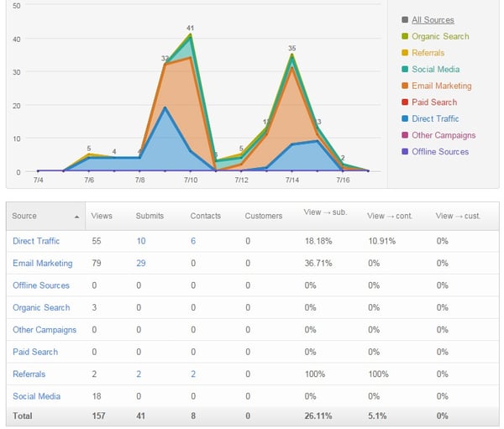Image resolution: width=504 pixels, height=429 pixels.
Task: Open the Referrals contacts count link
Action: coord(193,374)
